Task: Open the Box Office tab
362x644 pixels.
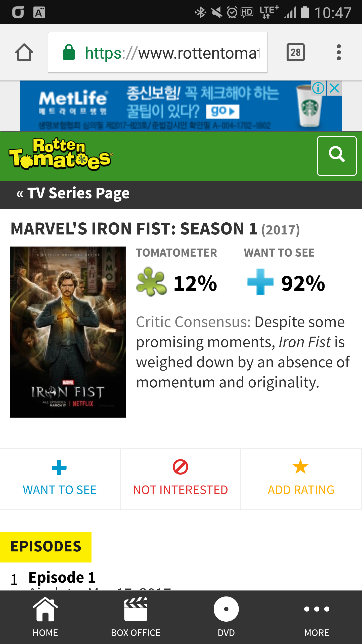Action: tap(136, 616)
